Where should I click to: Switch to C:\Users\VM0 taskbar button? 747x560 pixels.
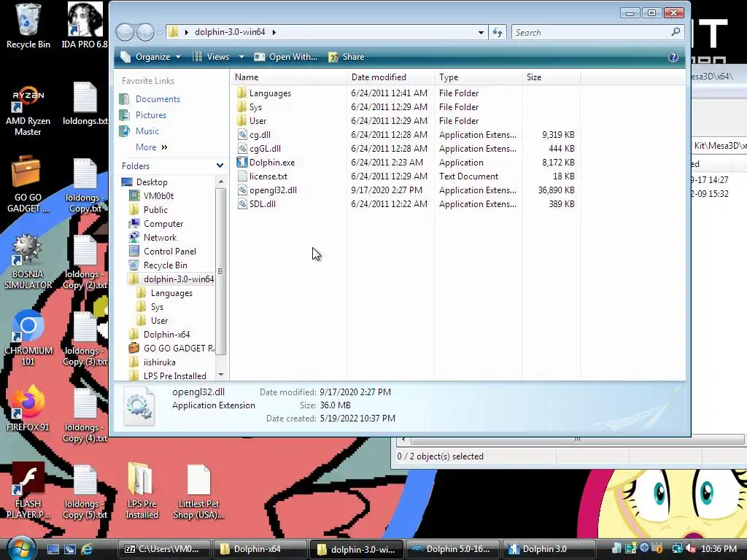tap(163, 549)
